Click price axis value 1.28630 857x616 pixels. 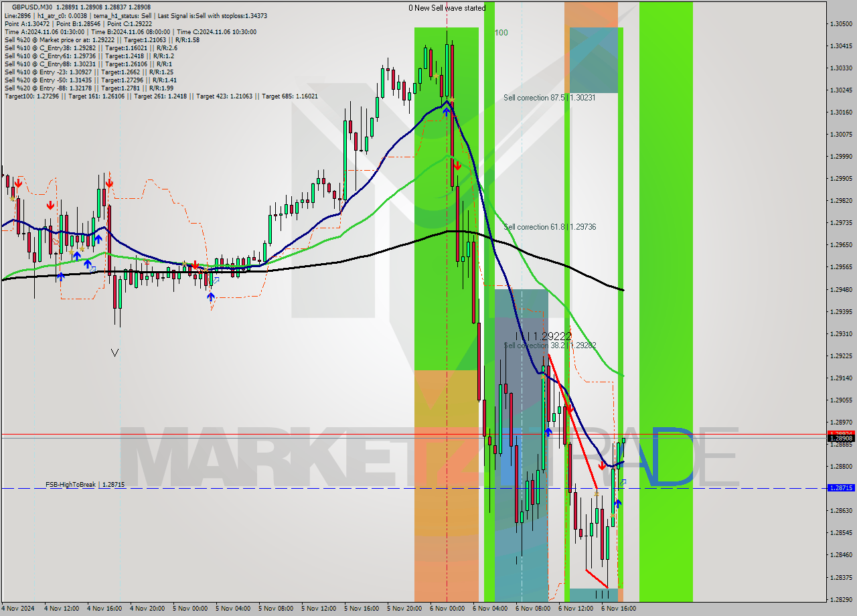(841, 510)
